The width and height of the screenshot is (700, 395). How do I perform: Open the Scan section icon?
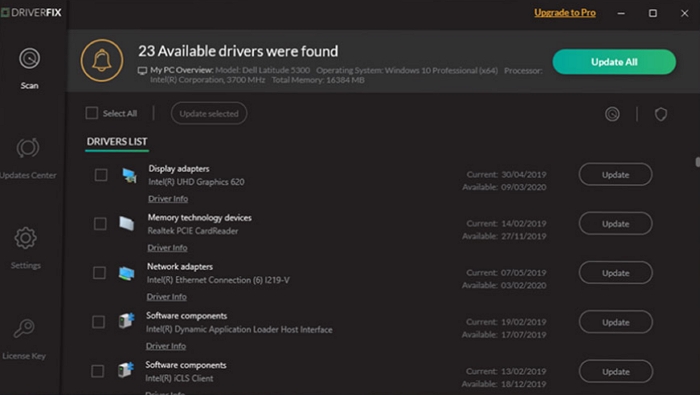tap(29, 58)
